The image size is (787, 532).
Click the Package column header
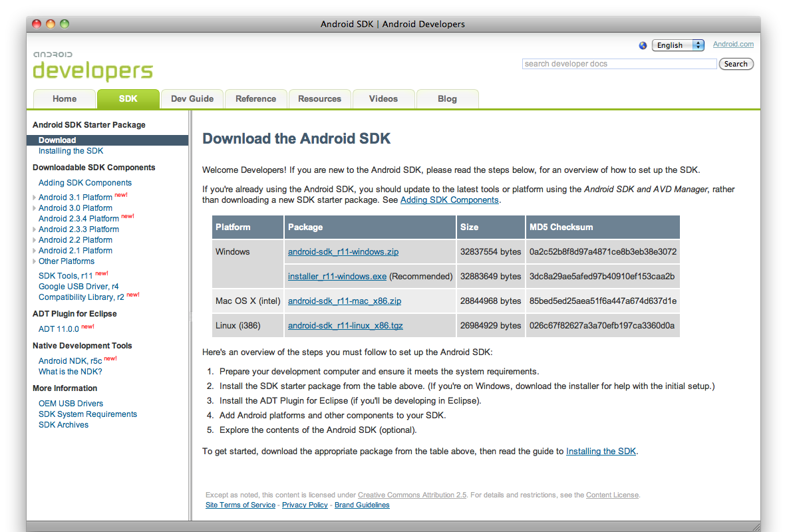pos(370,227)
